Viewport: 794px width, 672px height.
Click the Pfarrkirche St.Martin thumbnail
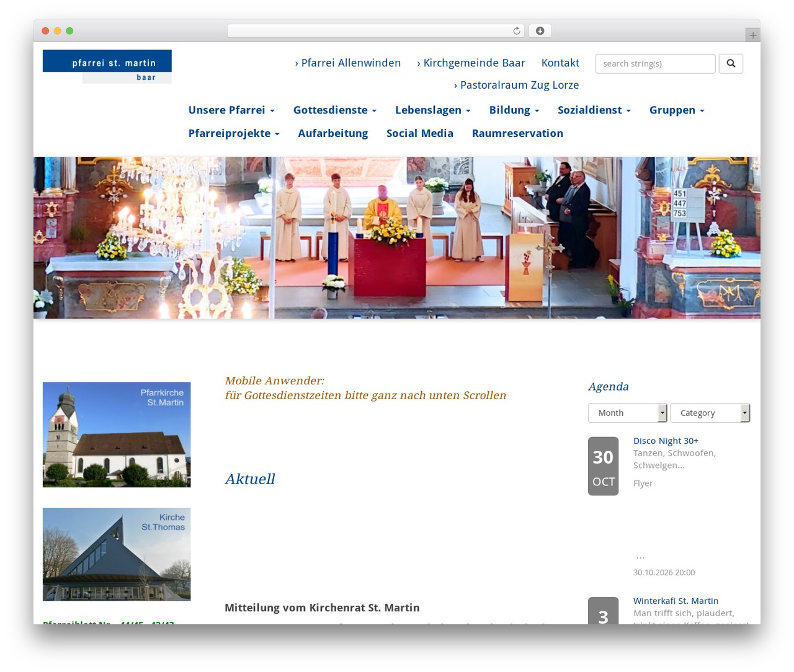117,435
